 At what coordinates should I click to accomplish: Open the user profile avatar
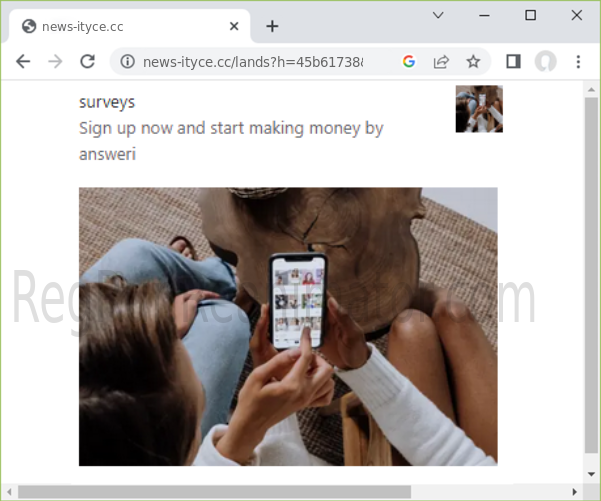545,62
